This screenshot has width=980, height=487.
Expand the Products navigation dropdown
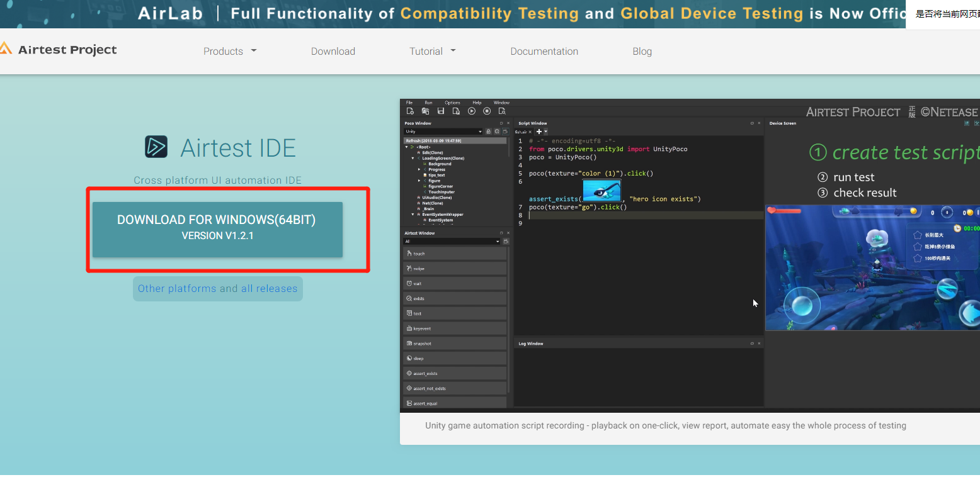230,51
